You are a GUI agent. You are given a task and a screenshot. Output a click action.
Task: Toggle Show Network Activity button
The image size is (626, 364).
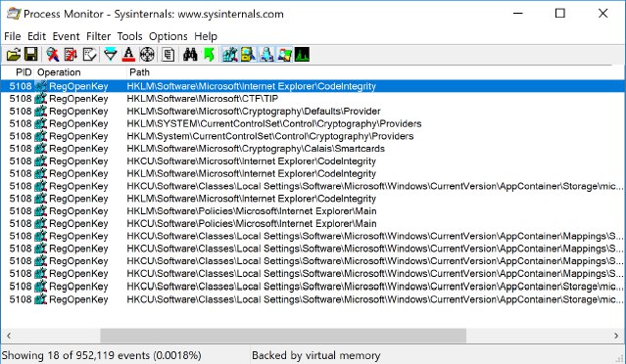tap(266, 54)
